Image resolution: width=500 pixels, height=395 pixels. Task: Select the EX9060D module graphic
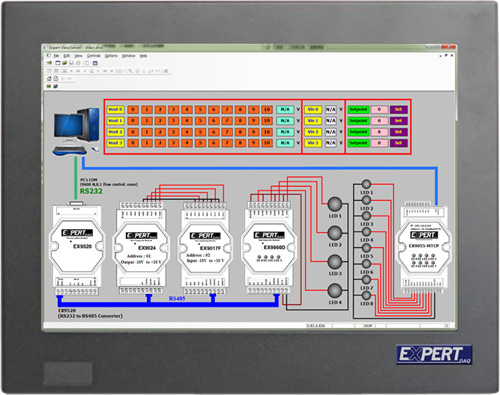pos(269,248)
